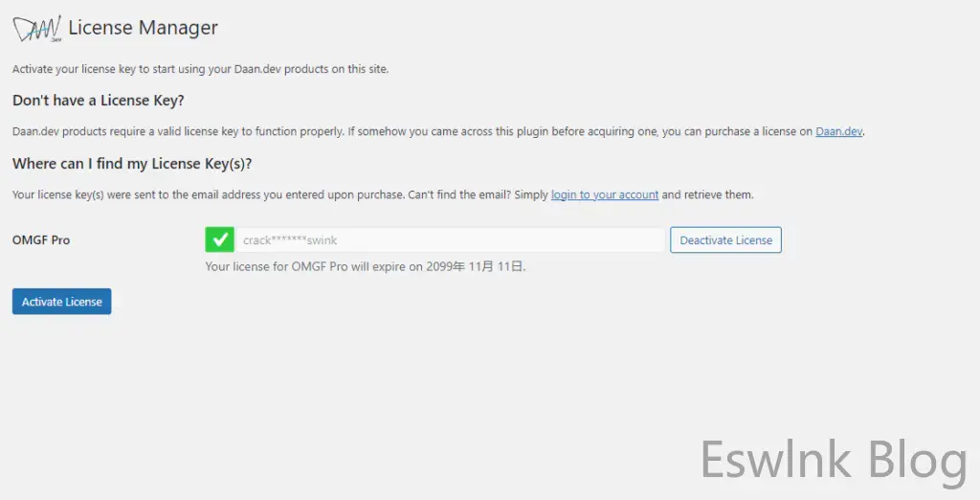This screenshot has width=980, height=500.
Task: Focus the OMGF Pro license key field
Action: [x=450, y=240]
